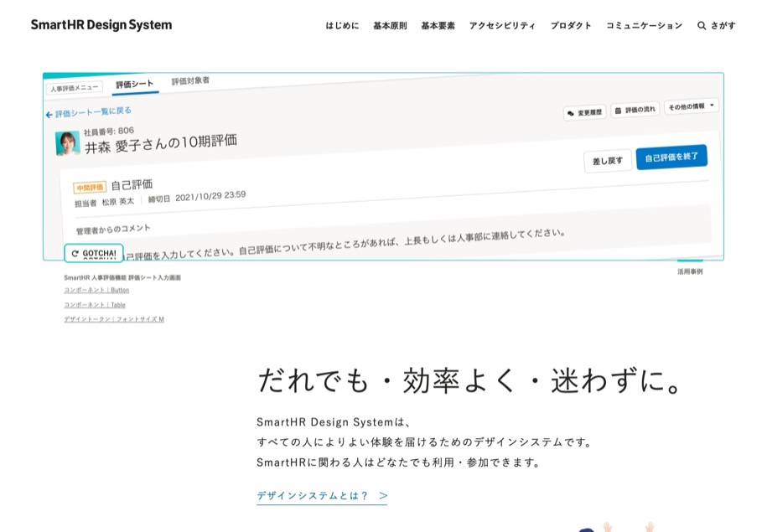Open the デザインシステムとは？ link
This screenshot has height=532, width=767.
click(322, 495)
